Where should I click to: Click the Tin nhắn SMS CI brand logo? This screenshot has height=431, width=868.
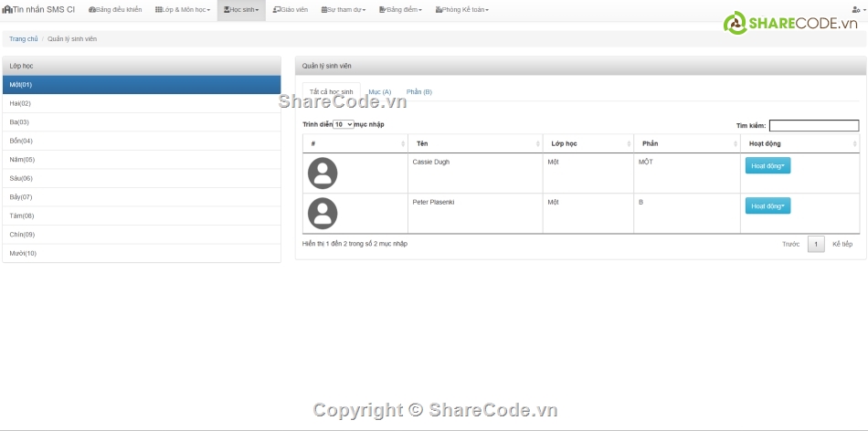[x=38, y=9]
